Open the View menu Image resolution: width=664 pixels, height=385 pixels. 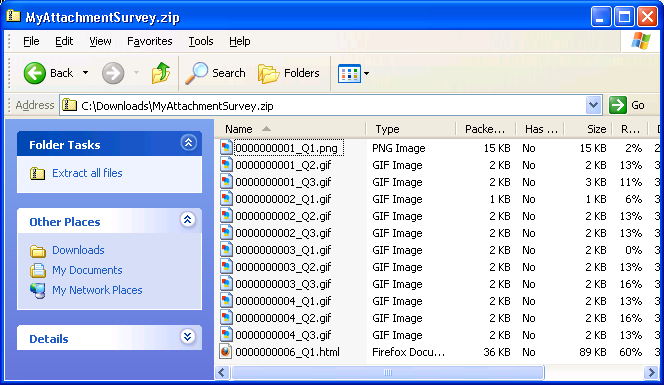point(100,41)
